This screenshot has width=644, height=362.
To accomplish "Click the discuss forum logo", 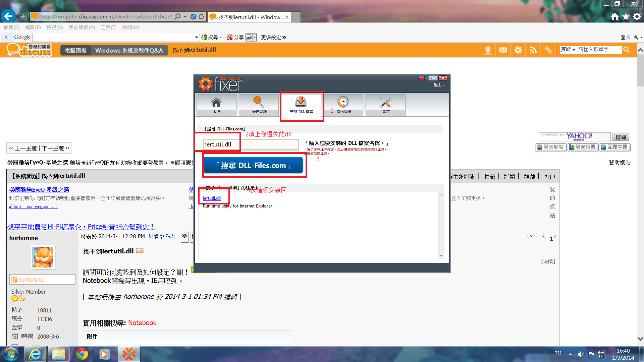I will [30, 50].
